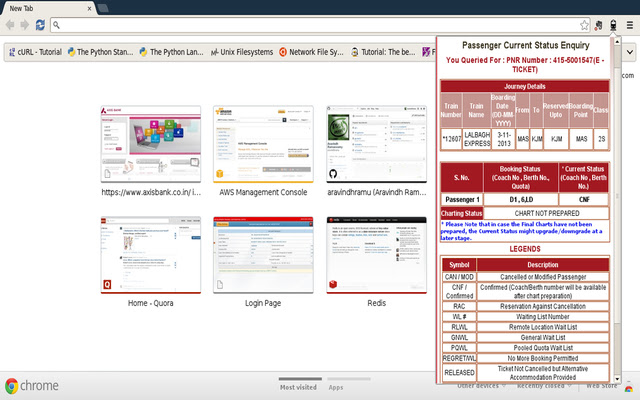
Task: Click the popup scrollbar up arrow
Action: click(x=617, y=41)
